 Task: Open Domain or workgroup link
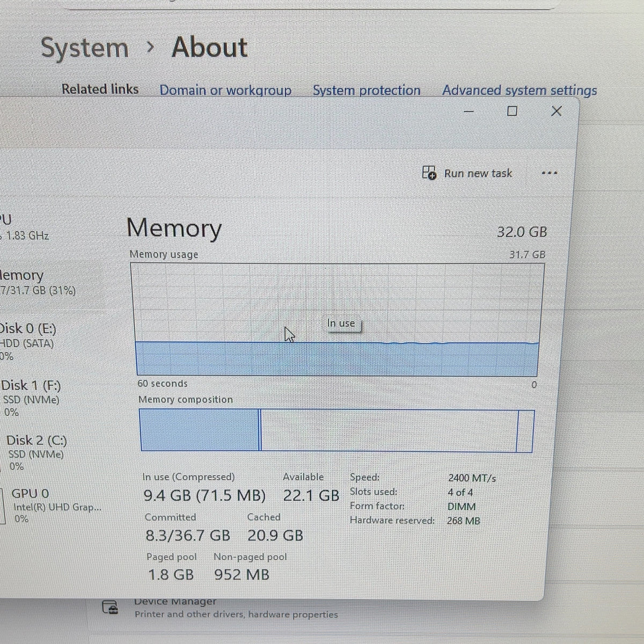(225, 90)
